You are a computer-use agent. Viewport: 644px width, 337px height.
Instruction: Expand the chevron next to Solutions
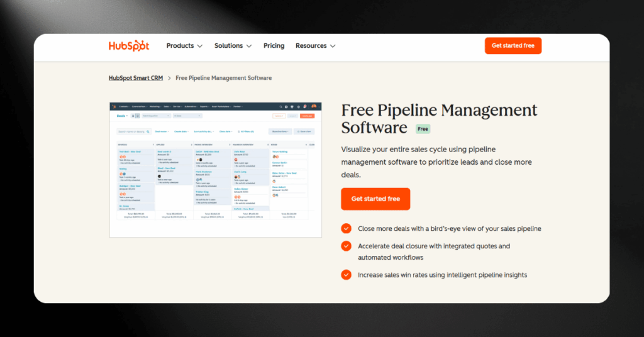click(x=249, y=46)
